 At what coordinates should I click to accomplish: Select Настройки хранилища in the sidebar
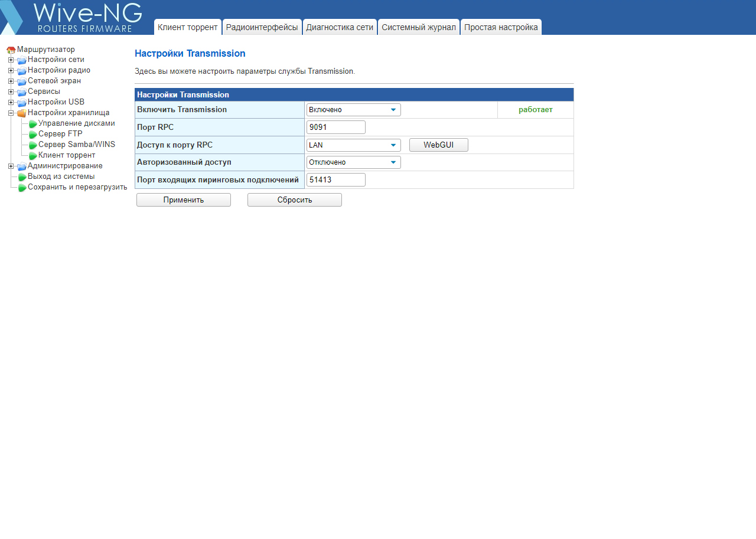pyautogui.click(x=69, y=113)
